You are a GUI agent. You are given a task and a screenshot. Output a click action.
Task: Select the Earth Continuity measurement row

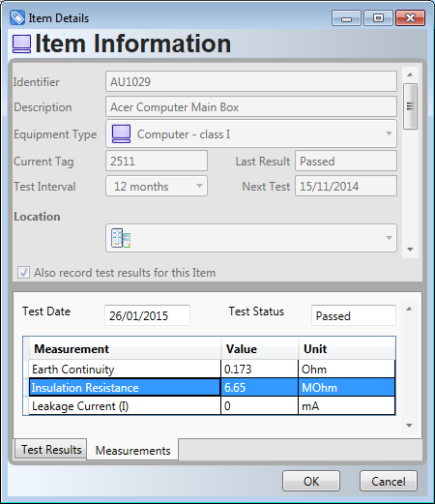pyautogui.click(x=212, y=369)
